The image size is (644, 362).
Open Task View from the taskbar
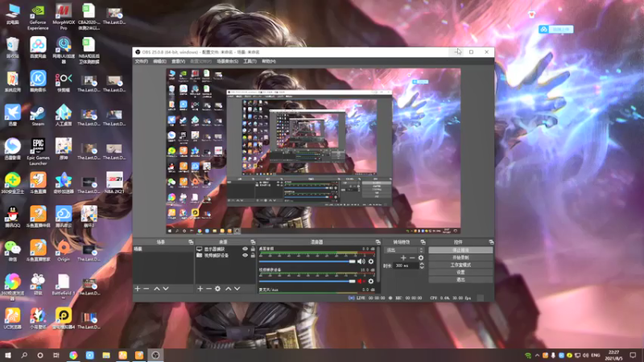click(x=56, y=355)
